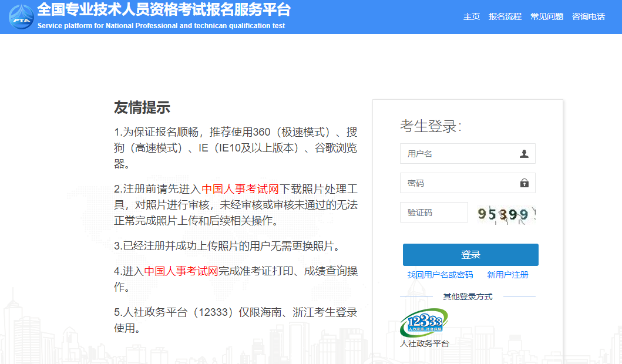Viewport: 622px width, 364px height.
Task: Open 中国人事考试网 link in tip 4
Action: (x=181, y=271)
